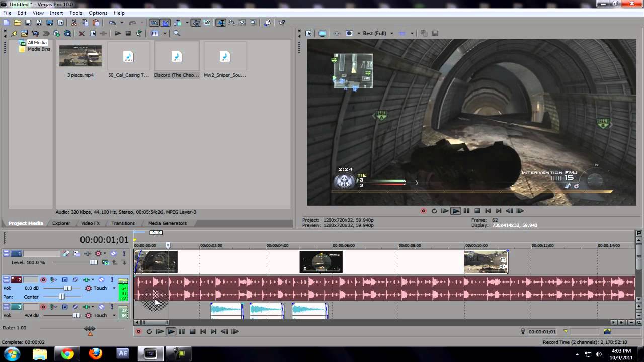This screenshot has height=362, width=644.
Task: Open Track Motion on video track 1
Action: [76, 254]
